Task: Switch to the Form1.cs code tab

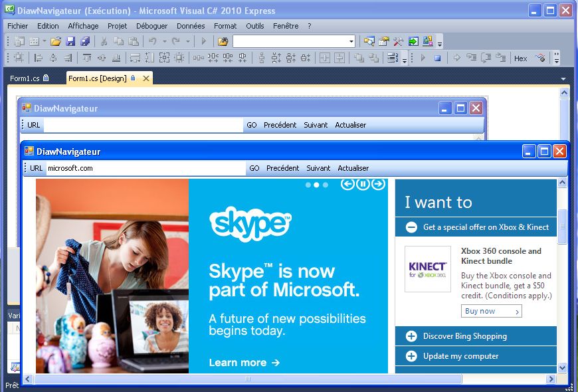Action: click(x=29, y=78)
